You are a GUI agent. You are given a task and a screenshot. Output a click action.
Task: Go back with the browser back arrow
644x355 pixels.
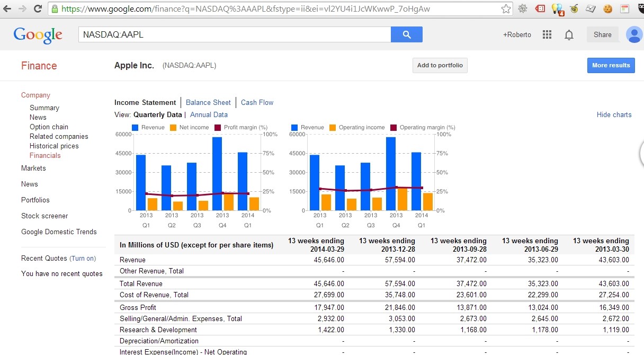pos(7,9)
